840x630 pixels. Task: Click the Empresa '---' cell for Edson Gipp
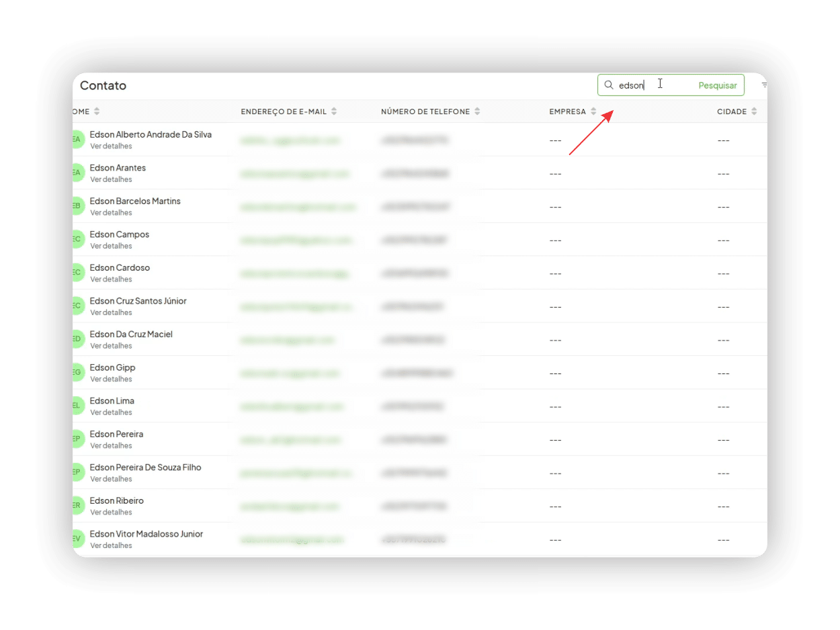[555, 373]
